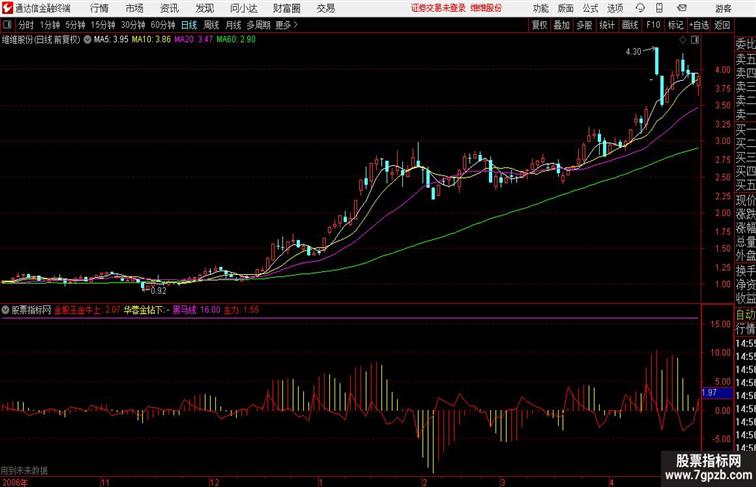Open the 资讯 menu
This screenshot has width=756, height=487.
pyautogui.click(x=169, y=8)
